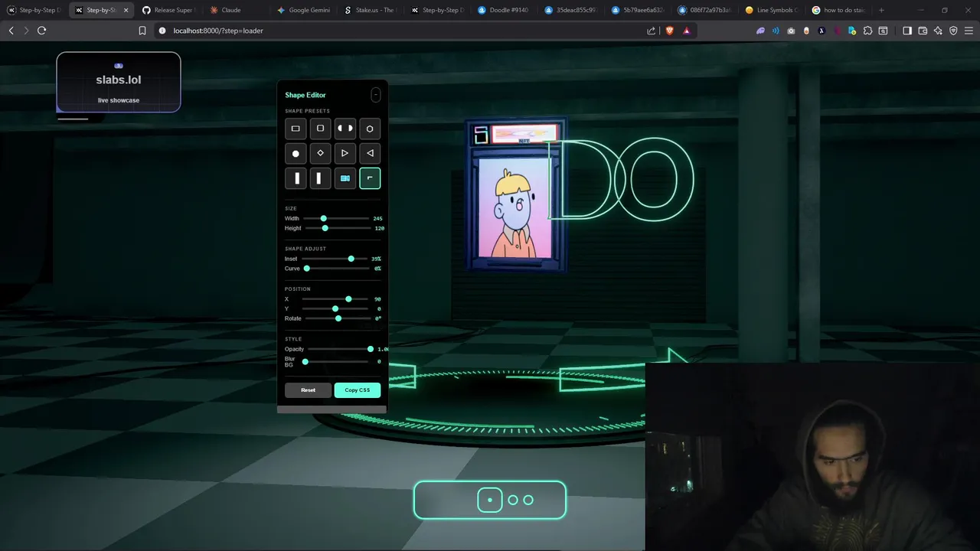Adjust the Curve slider
The image size is (980, 551).
(335, 269)
